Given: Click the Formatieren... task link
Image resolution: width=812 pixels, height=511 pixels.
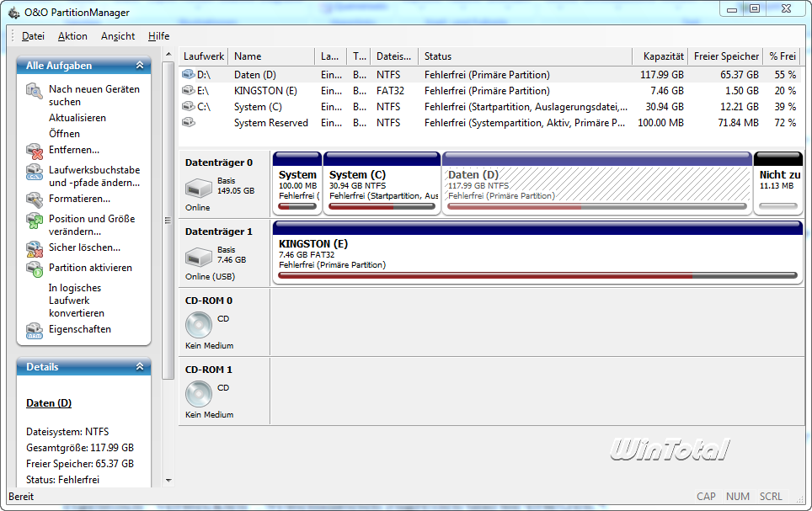Looking at the screenshot, I should tap(79, 199).
